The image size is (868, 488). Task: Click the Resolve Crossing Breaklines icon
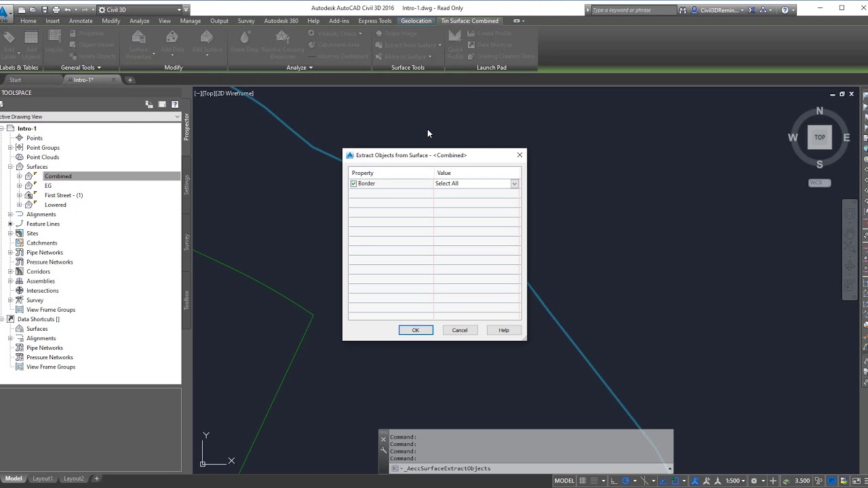[x=283, y=45]
